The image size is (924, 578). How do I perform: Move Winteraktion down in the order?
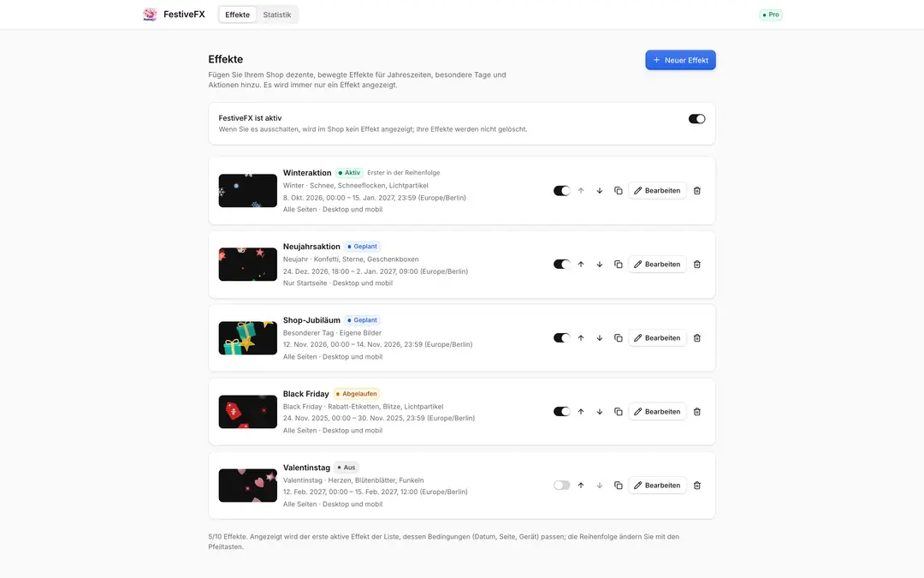click(599, 190)
